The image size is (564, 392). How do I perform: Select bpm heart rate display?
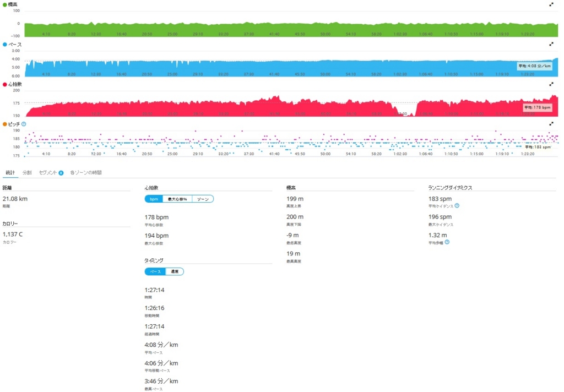coord(154,199)
